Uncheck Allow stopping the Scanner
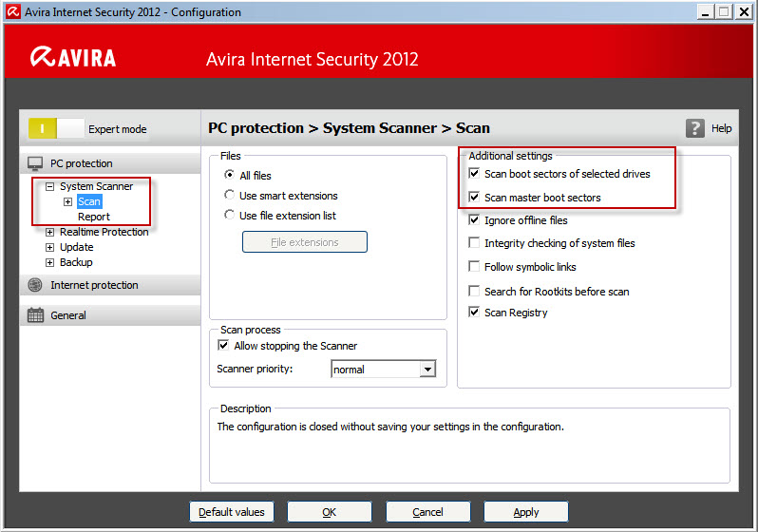Screen dimensions: 758x532 pyautogui.click(x=223, y=345)
